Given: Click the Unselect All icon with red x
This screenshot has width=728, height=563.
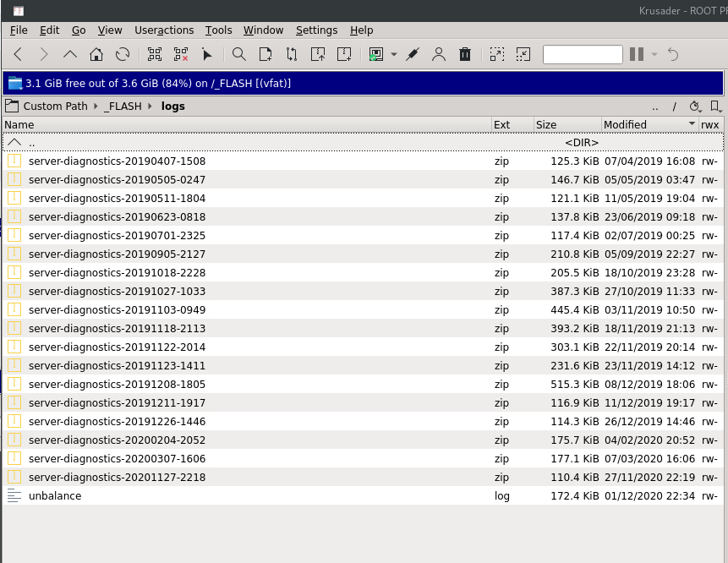Looking at the screenshot, I should coord(181,54).
